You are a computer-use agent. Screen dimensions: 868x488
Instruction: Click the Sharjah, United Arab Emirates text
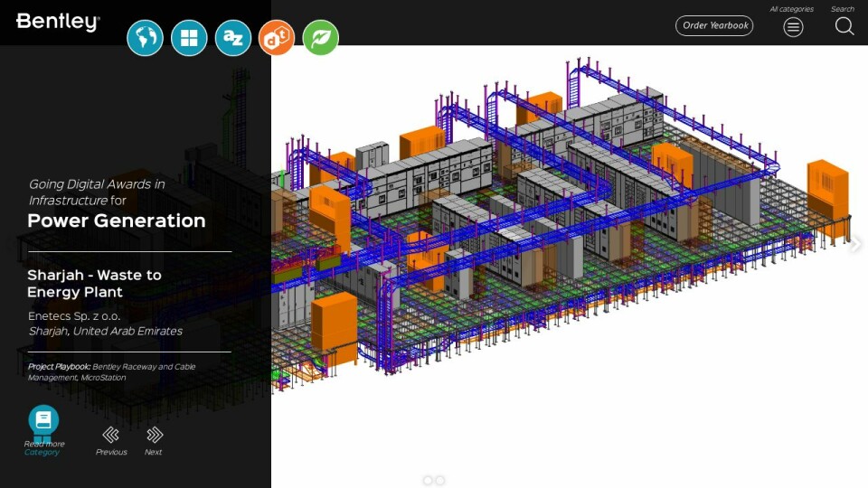click(x=105, y=331)
